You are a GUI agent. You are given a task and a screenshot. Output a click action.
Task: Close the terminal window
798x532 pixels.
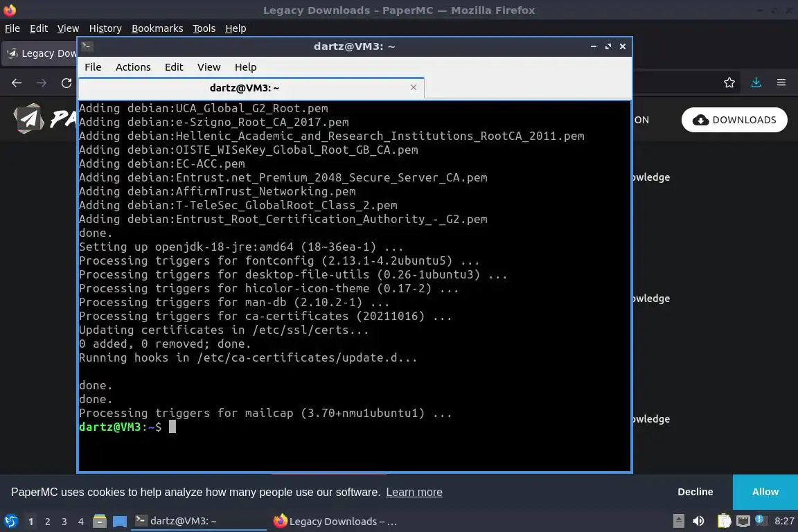pos(623,46)
